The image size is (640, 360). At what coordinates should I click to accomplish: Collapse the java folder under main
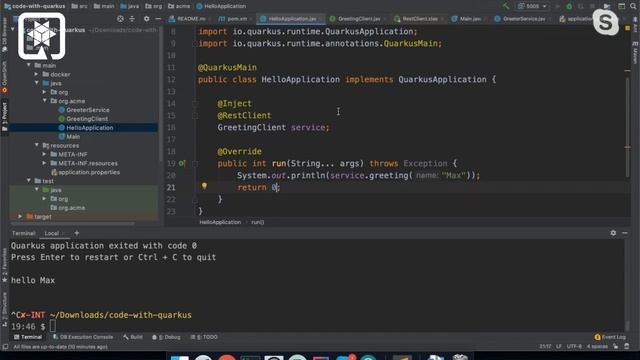[x=37, y=83]
